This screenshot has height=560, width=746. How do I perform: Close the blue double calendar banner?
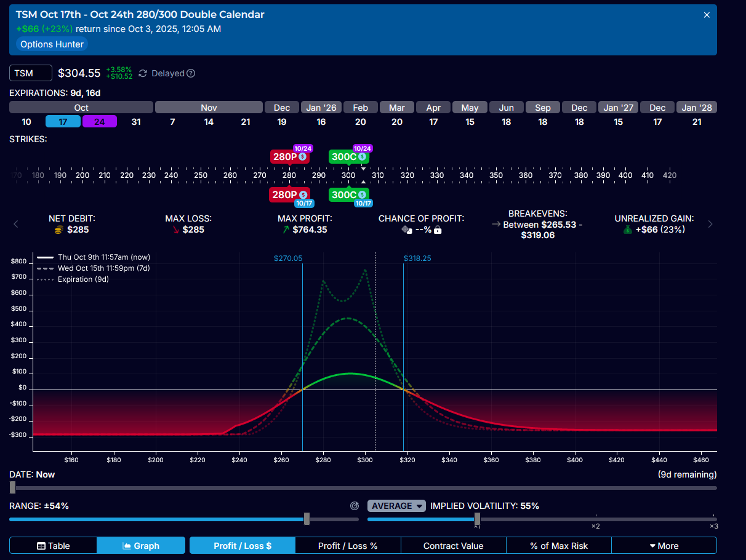tap(707, 15)
